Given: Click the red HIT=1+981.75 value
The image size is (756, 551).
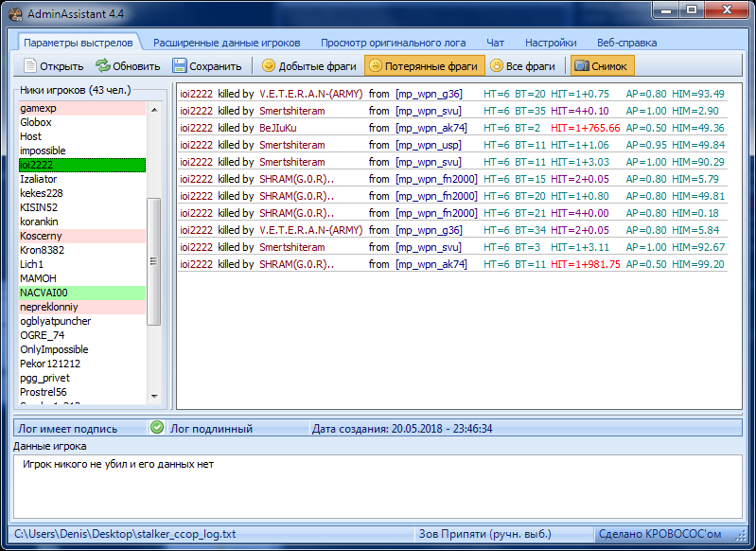Looking at the screenshot, I should (586, 264).
